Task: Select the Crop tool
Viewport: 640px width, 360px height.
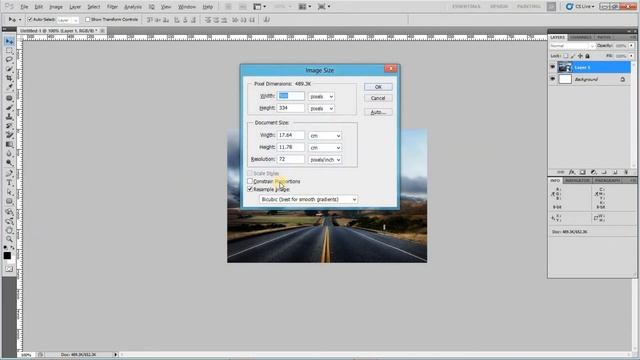Action: pyautogui.click(x=9, y=78)
